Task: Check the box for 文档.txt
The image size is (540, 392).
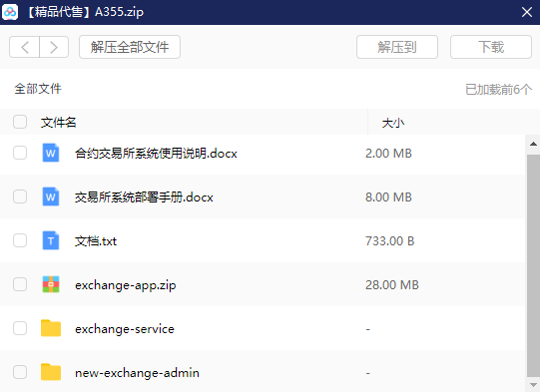Action: [x=20, y=240]
